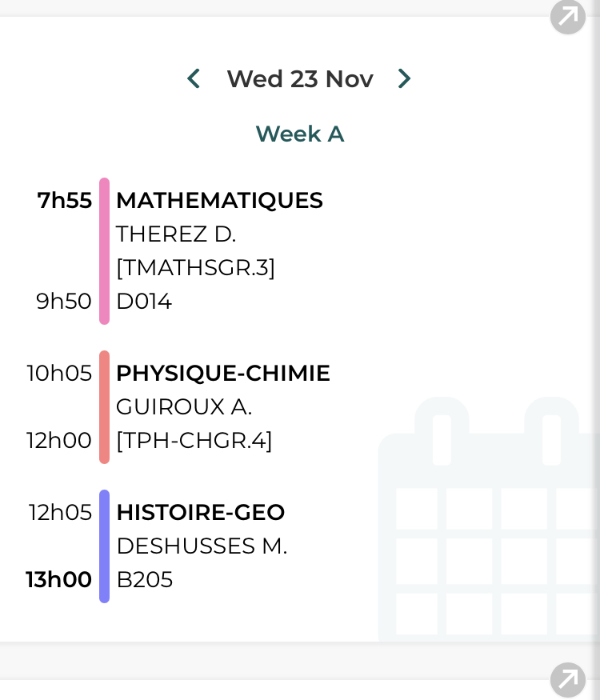Click the Wed 23 Nov date heading
This screenshot has height=700, width=600.
300,79
